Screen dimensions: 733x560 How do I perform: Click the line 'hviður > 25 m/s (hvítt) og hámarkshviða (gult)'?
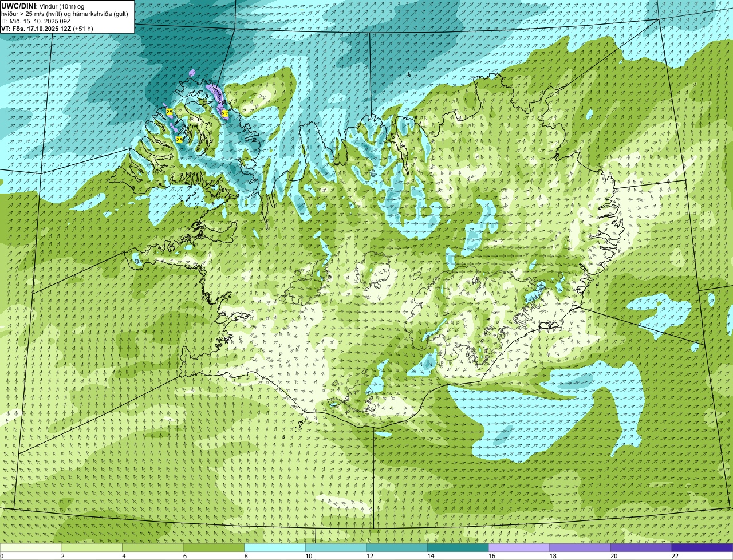coord(65,14)
